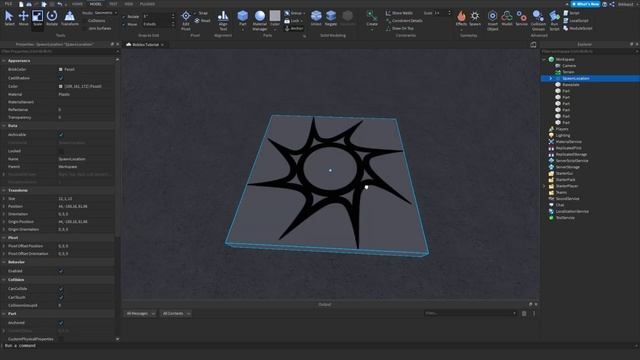This screenshot has height=360, width=640.
Task: Switch to the HOME ribbon tab
Action: (77, 4)
